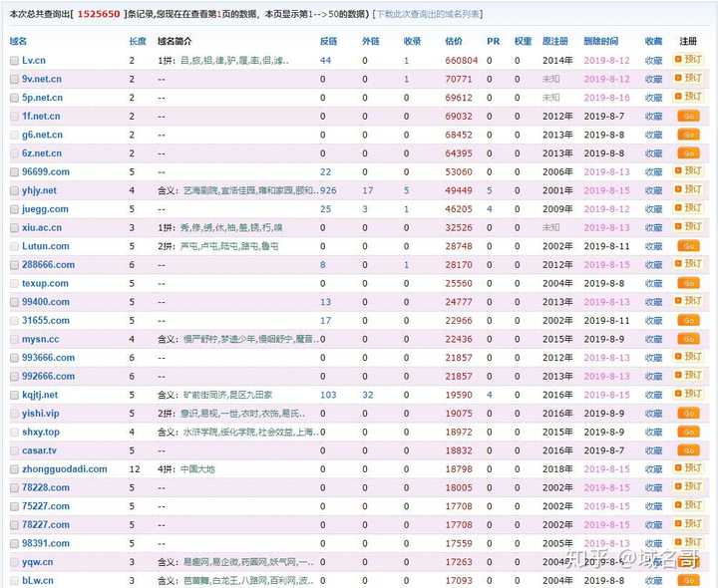Open domain link 993666.com
Screen dimensions: 718x588
pyautogui.click(x=49, y=358)
